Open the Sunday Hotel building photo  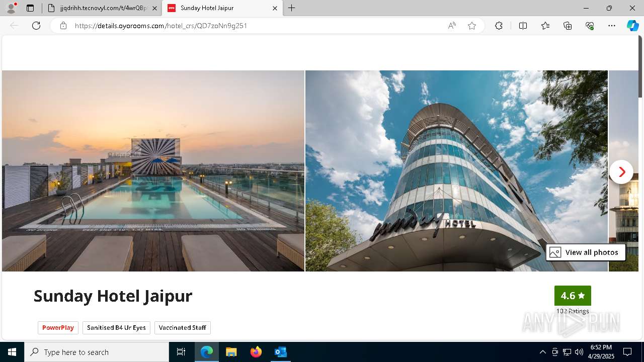tap(456, 171)
